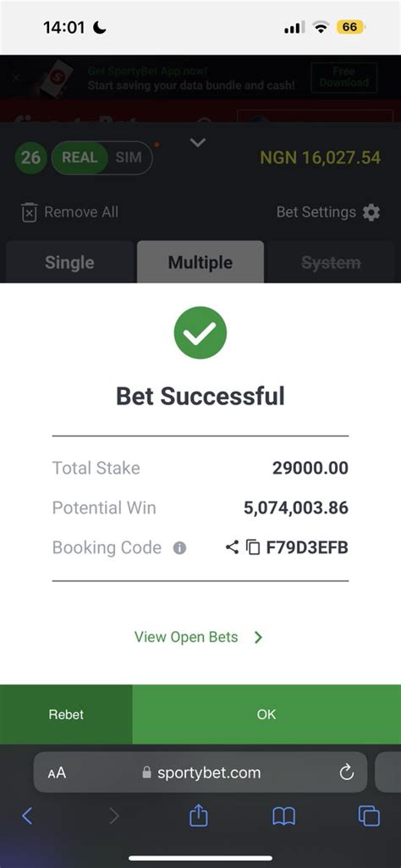The image size is (401, 868).
Task: Open Safari bookmarks book icon
Action: 283,816
